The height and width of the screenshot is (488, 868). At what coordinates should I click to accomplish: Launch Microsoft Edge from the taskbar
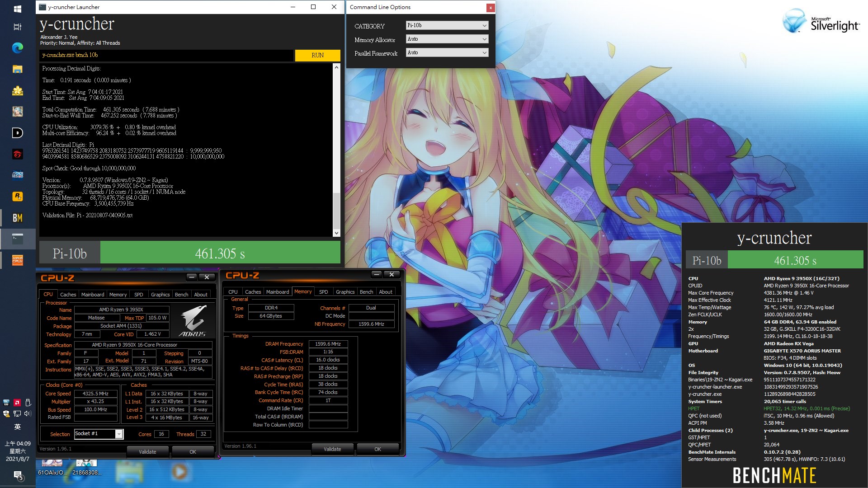[x=17, y=48]
